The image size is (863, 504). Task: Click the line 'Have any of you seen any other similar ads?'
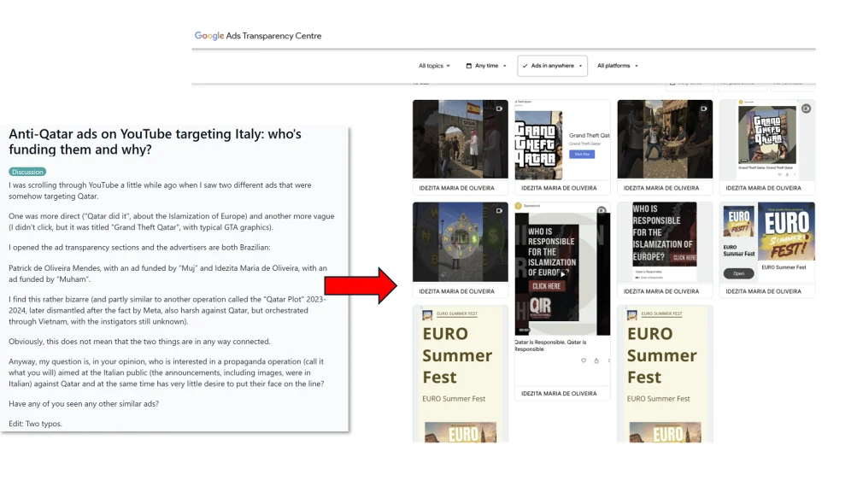pyautogui.click(x=84, y=404)
